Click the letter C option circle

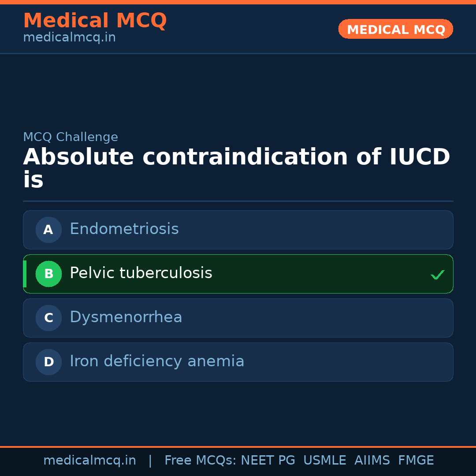pos(48,318)
